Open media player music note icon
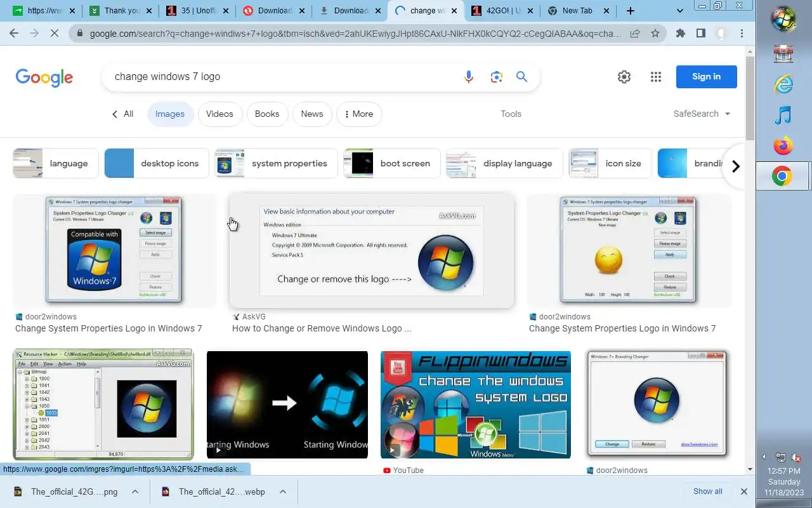Screen dimensions: 812x508 click(783, 115)
